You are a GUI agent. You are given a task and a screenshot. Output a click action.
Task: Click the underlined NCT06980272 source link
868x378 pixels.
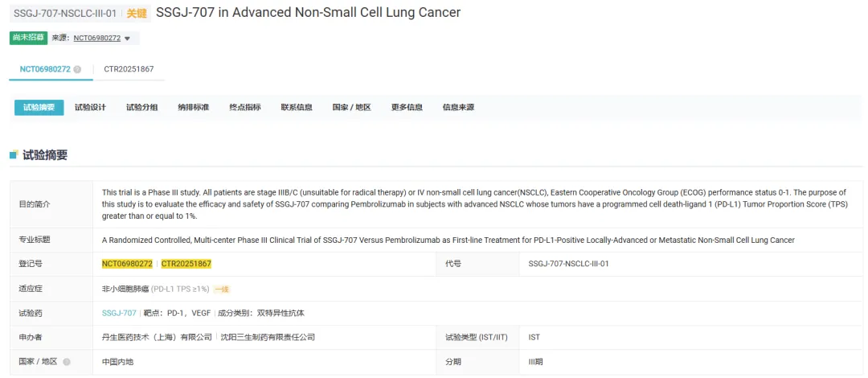(x=96, y=39)
